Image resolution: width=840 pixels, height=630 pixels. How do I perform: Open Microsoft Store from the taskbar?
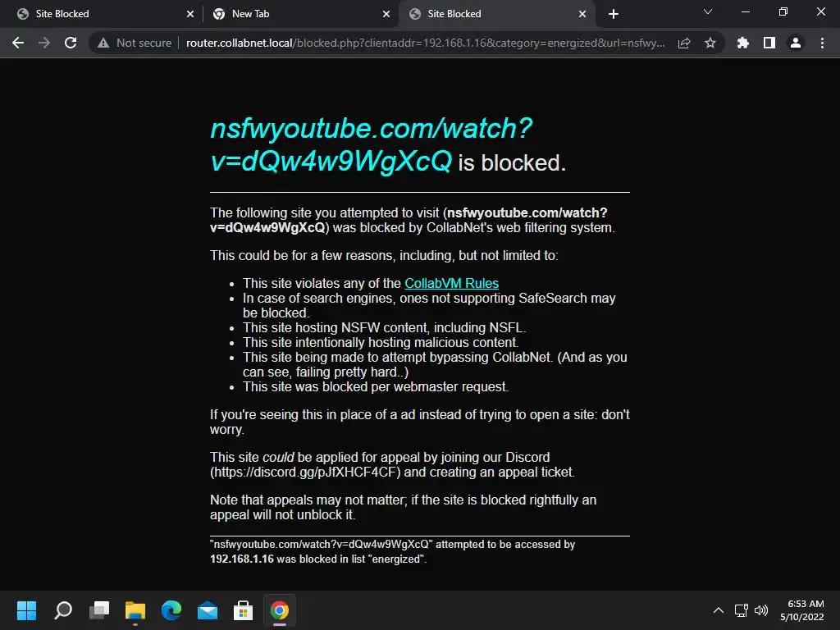point(243,610)
